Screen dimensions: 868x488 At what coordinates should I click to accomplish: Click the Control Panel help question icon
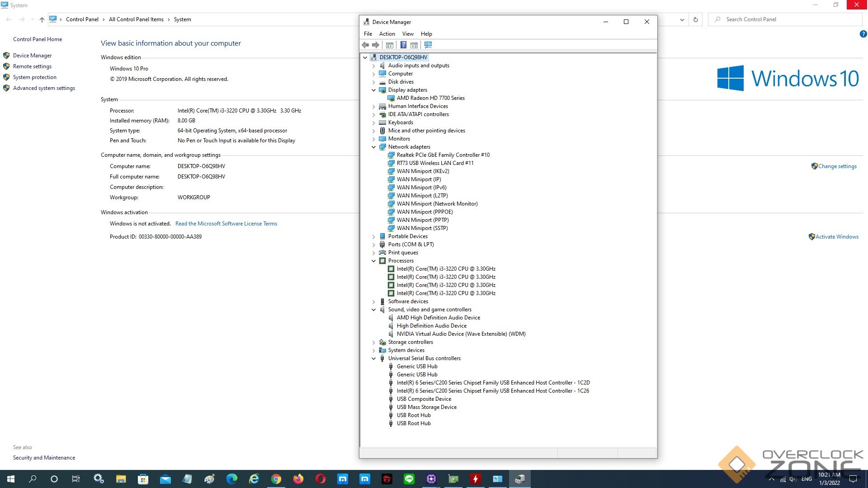pos(863,34)
